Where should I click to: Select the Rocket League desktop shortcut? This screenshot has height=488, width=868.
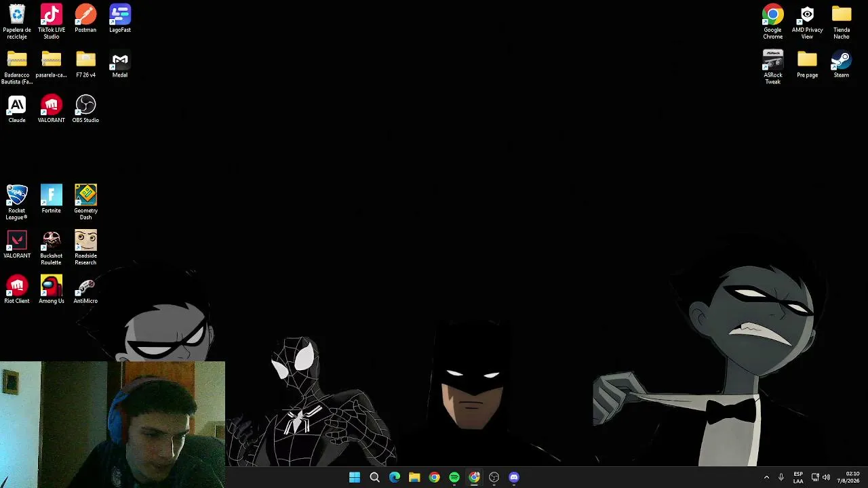17,202
